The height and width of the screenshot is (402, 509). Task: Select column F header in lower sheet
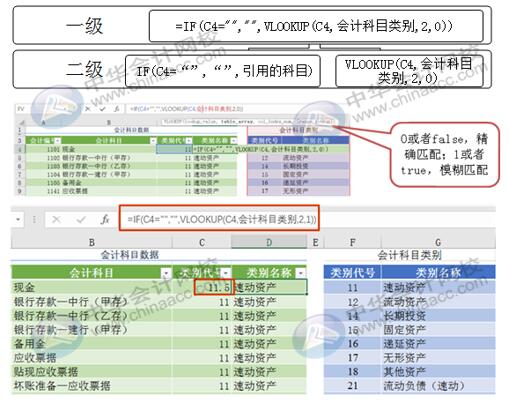(352, 242)
